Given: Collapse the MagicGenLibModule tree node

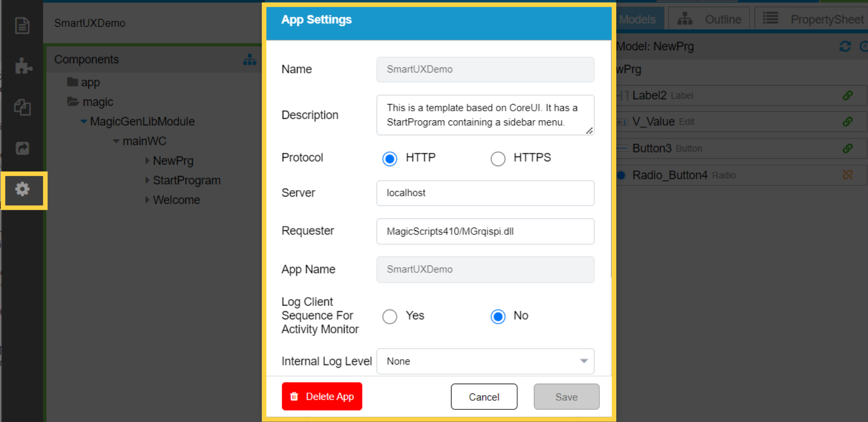Looking at the screenshot, I should click(x=84, y=122).
